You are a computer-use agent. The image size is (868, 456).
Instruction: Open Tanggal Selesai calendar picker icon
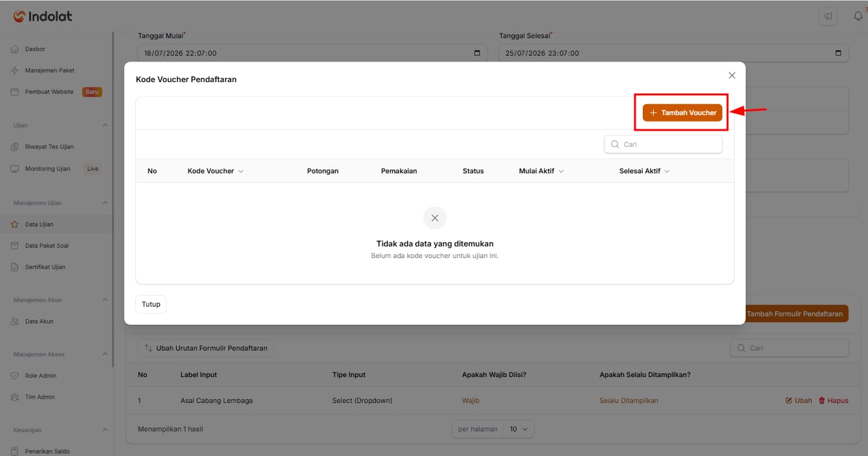[x=838, y=53]
